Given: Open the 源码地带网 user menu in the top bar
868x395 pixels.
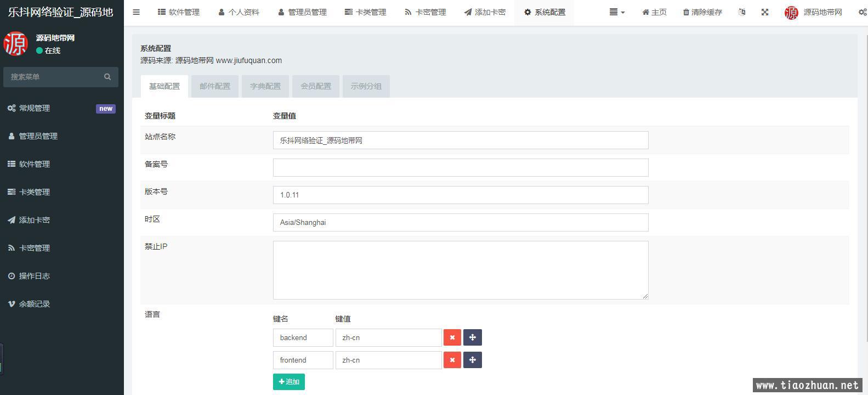Looking at the screenshot, I should coord(813,12).
